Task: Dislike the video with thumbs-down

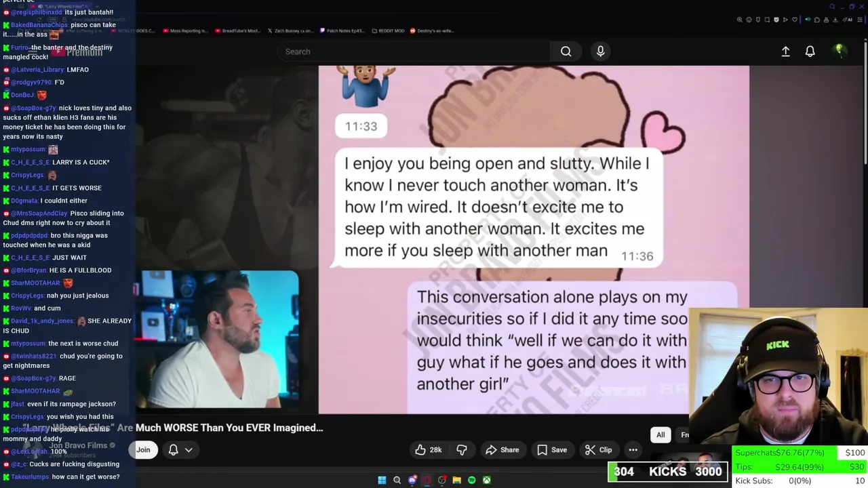Action: 462,450
